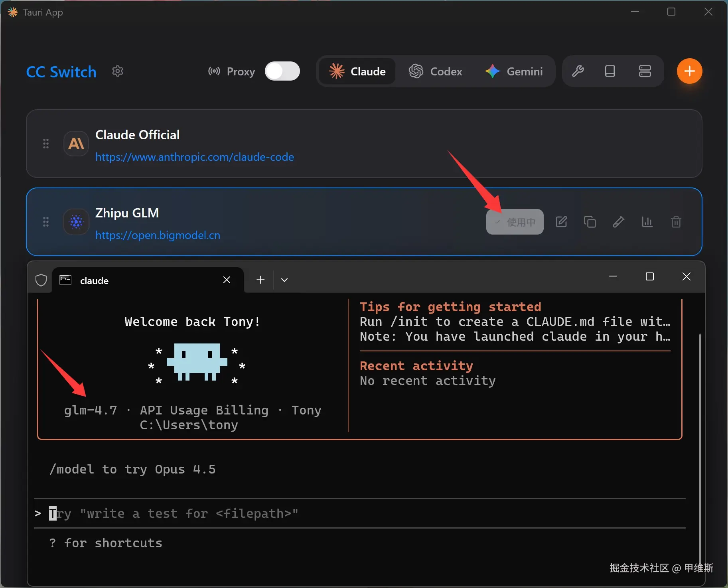Switch to the Claude tab
This screenshot has width=728, height=588.
(357, 71)
